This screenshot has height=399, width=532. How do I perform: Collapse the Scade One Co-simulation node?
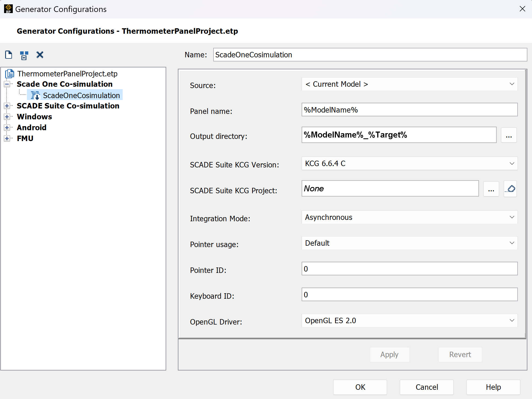coord(7,84)
